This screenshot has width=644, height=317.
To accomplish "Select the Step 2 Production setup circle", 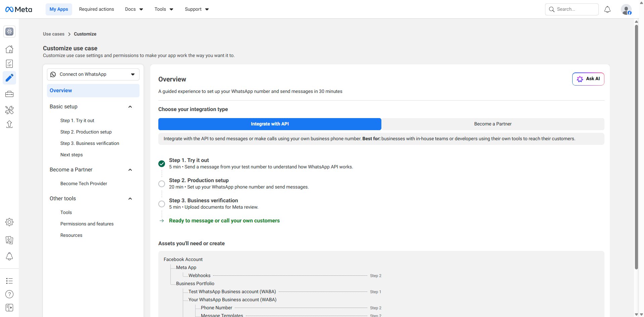I will (x=162, y=184).
